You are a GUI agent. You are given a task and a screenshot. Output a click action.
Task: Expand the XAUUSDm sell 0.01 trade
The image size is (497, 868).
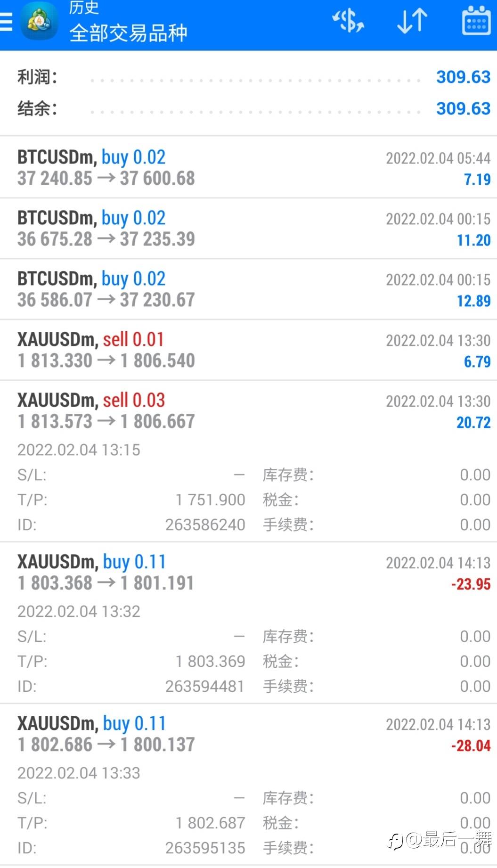248,350
